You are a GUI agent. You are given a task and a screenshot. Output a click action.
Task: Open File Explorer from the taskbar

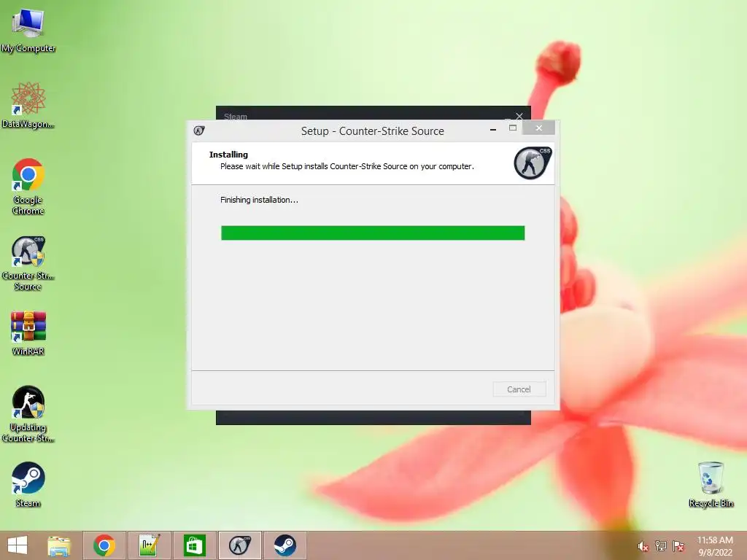coord(59,545)
